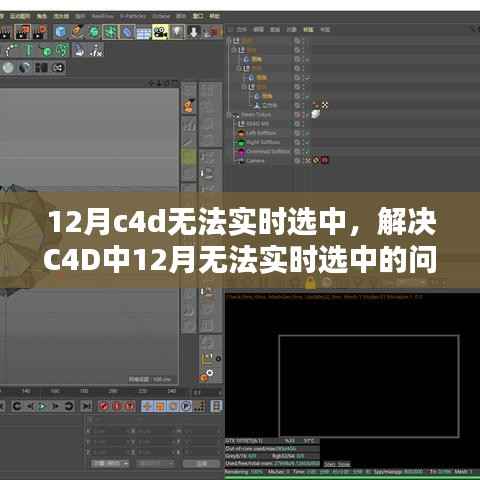Screen dimensions: 480x480
Task: Click the green vertical bars icon
Action: coord(29,50)
